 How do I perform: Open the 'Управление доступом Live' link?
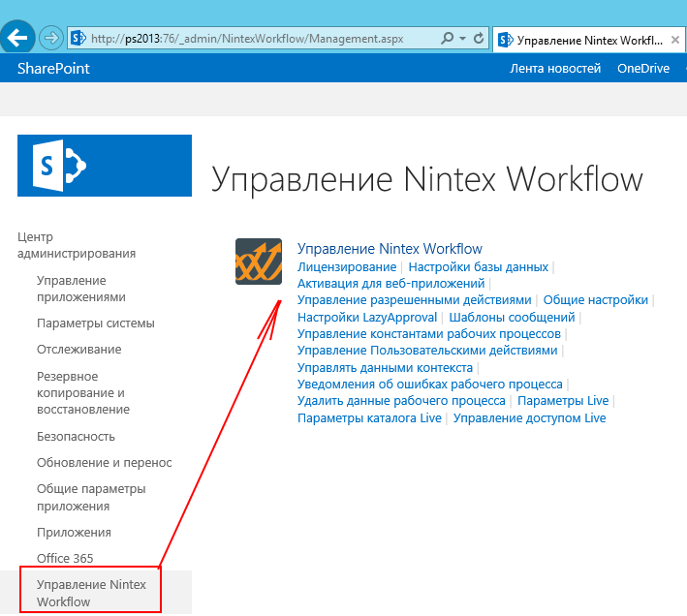coord(529,418)
